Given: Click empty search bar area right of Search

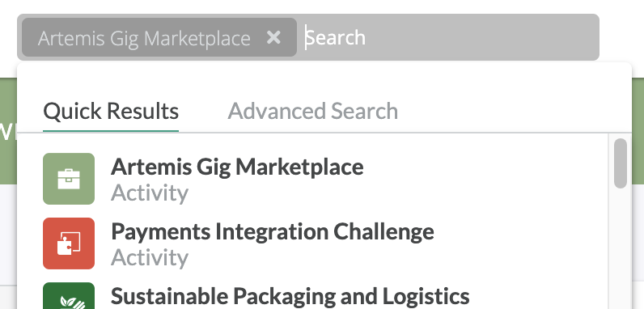Looking at the screenshot, I should (481, 37).
